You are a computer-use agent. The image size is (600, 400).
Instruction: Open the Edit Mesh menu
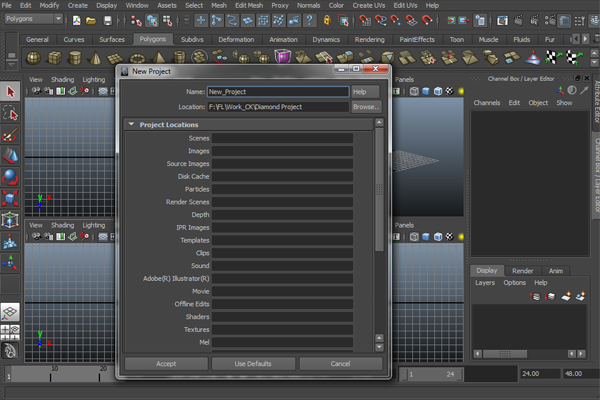pyautogui.click(x=249, y=5)
